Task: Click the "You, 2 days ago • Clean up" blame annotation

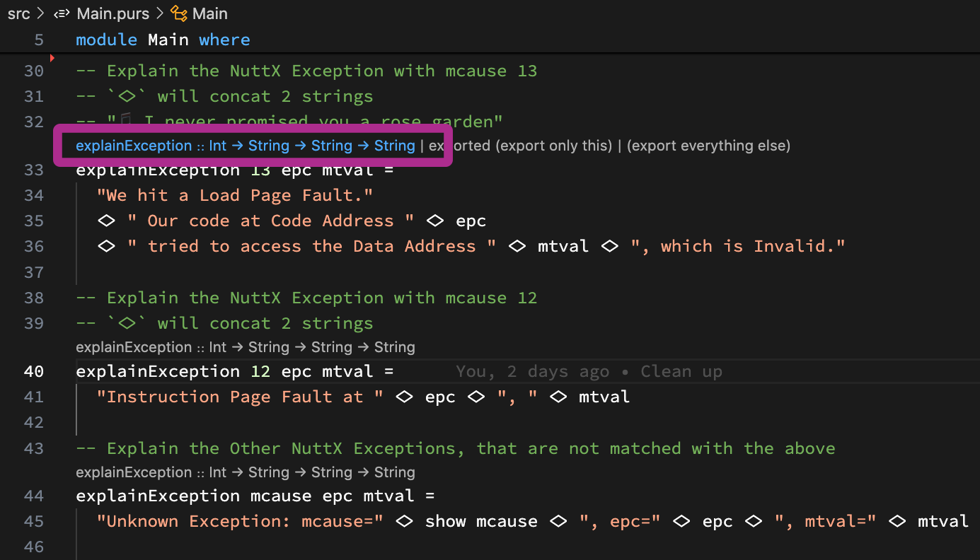Action: 594,371
